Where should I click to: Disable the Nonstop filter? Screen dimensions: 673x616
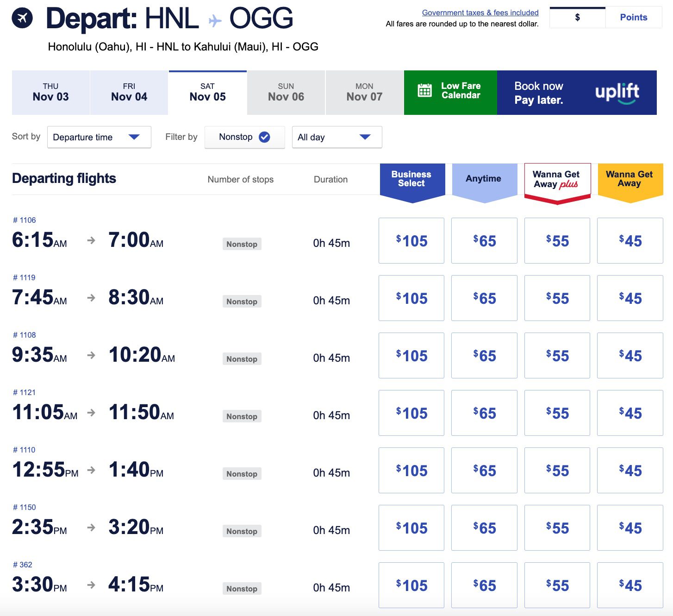[x=244, y=137]
